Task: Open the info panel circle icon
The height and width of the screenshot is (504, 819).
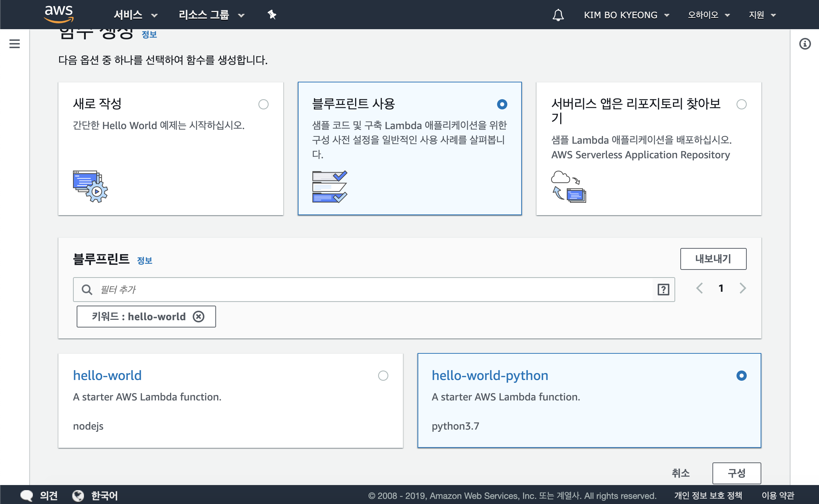Action: tap(805, 44)
